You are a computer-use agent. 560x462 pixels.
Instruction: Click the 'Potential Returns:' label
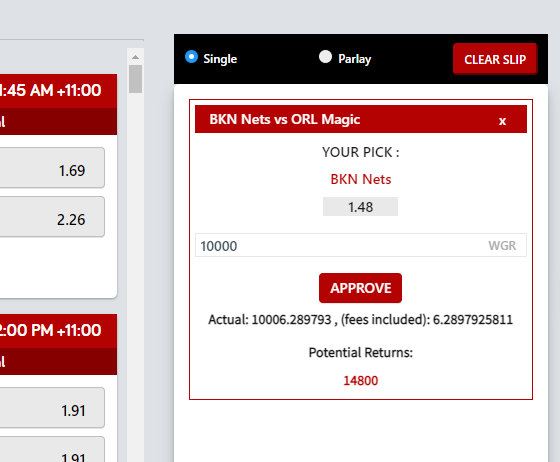(361, 353)
